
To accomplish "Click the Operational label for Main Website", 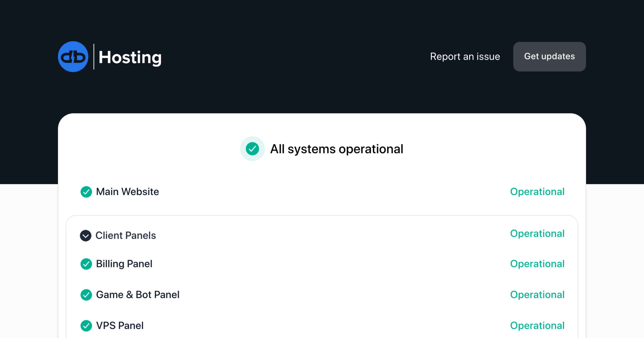I will pos(537,192).
